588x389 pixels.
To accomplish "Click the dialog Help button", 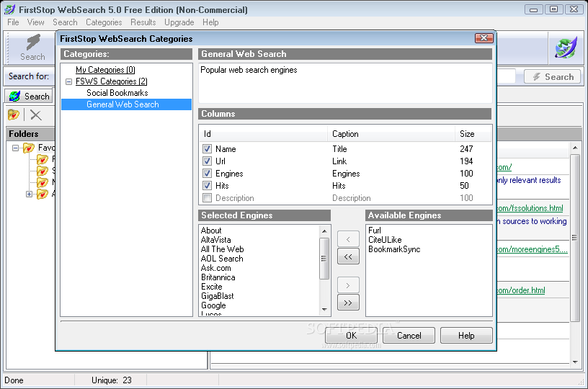I will coord(466,336).
